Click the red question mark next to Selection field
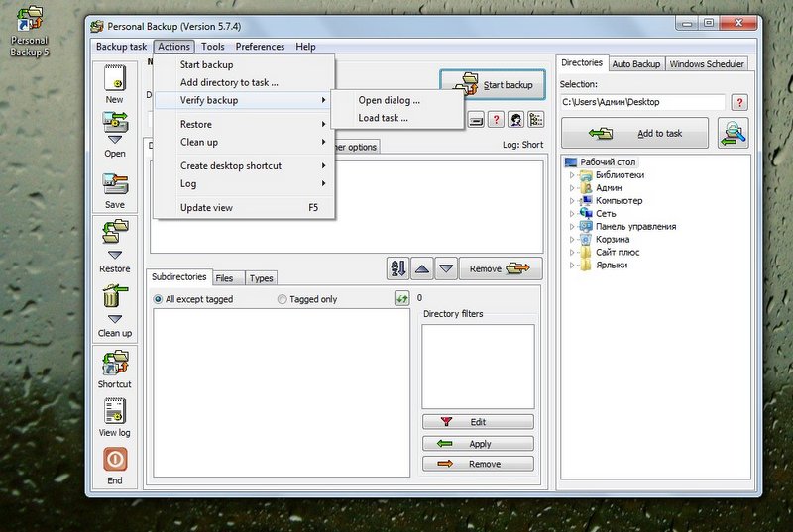Image resolution: width=793 pixels, height=532 pixels. (x=739, y=103)
